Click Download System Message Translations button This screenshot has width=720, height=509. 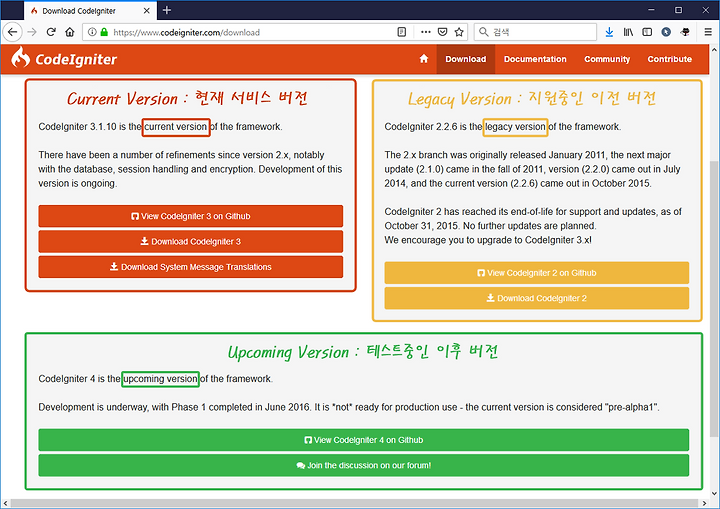(191, 267)
